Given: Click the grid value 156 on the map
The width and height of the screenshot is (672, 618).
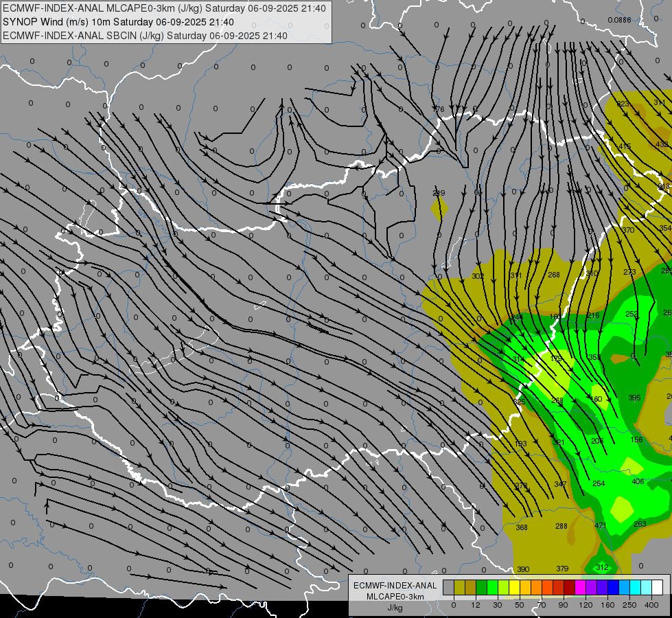Looking at the screenshot, I should point(636,439).
